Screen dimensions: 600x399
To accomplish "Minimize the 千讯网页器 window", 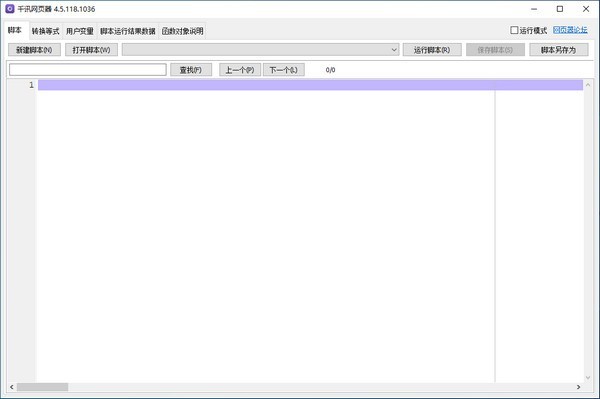I will (534, 9).
